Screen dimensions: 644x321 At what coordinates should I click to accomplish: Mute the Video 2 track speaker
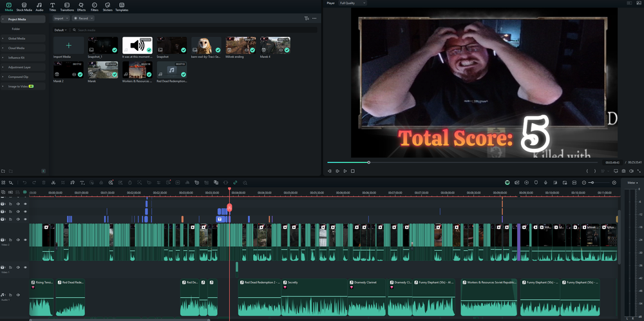pos(18,240)
